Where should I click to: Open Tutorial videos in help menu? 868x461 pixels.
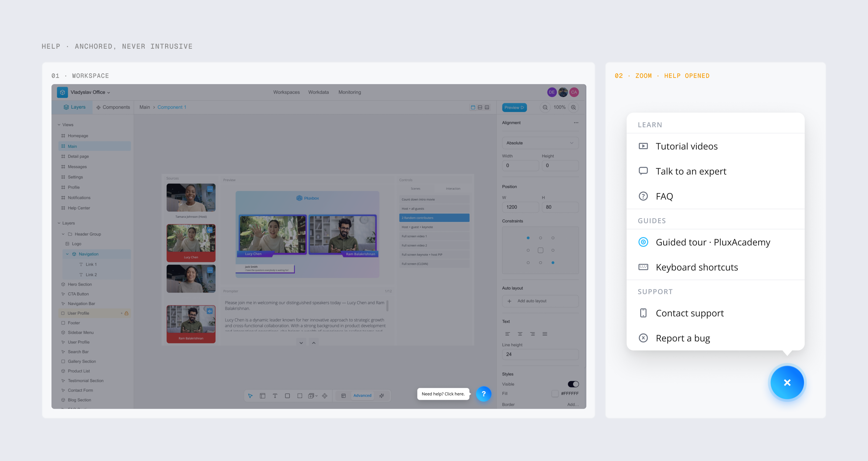tap(715, 146)
